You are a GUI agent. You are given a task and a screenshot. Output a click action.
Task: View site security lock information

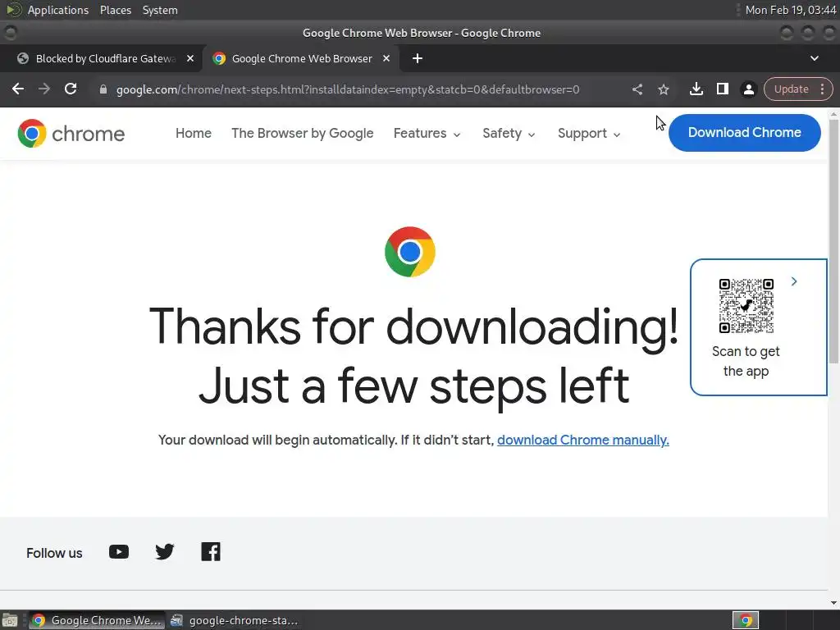[x=103, y=89]
